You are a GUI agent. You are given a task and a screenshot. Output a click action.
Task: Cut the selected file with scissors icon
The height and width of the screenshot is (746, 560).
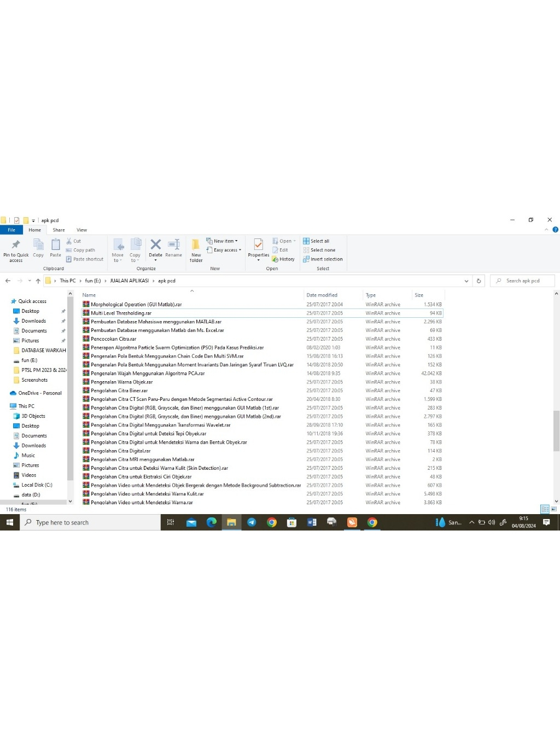click(x=74, y=241)
